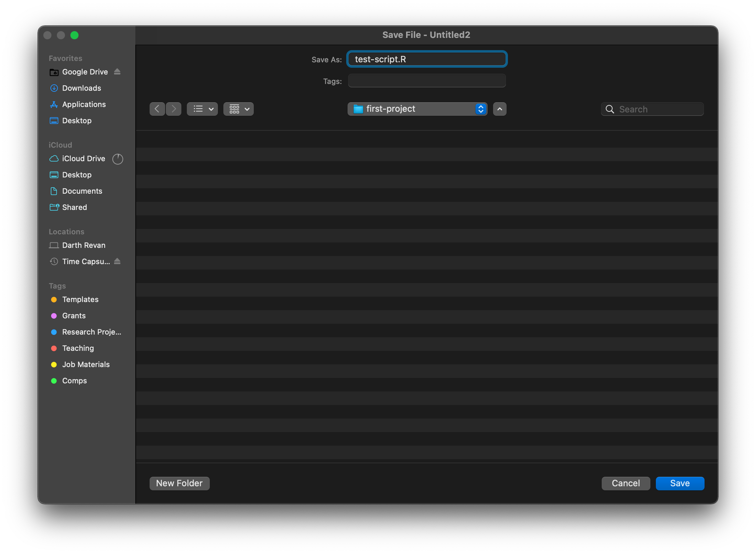Select the Documents label
This screenshot has width=756, height=554.
(82, 191)
